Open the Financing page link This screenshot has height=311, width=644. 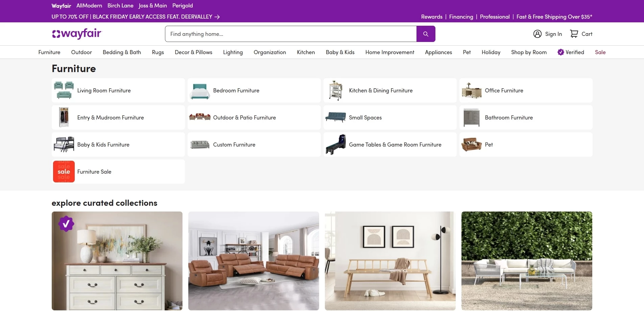[x=461, y=17]
